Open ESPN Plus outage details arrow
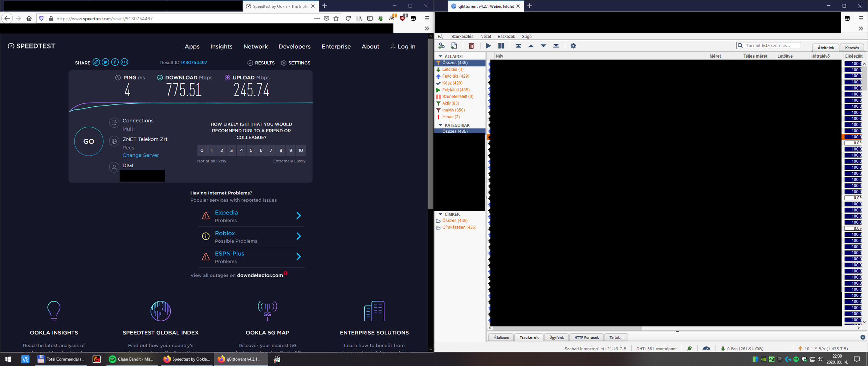Viewport: 868px width, 366px height. (298, 256)
